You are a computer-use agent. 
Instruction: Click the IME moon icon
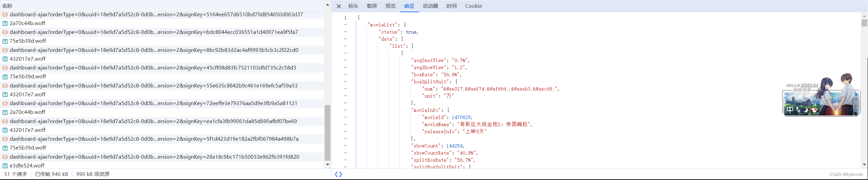(806, 110)
